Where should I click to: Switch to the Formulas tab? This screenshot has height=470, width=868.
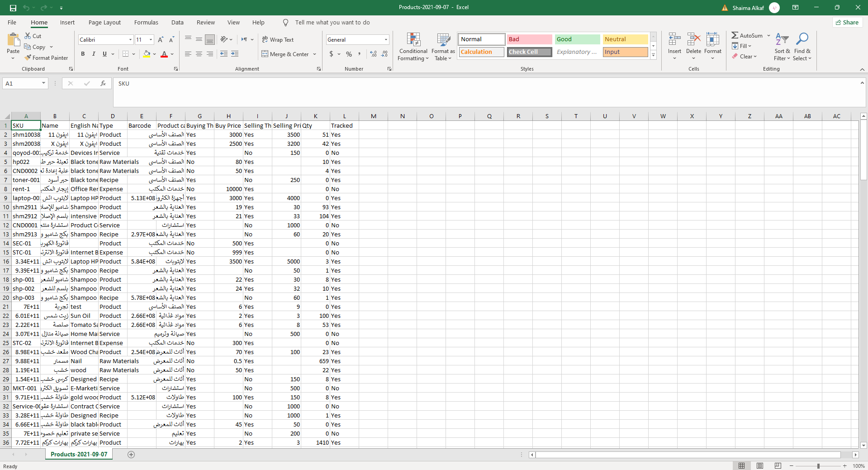[146, 23]
